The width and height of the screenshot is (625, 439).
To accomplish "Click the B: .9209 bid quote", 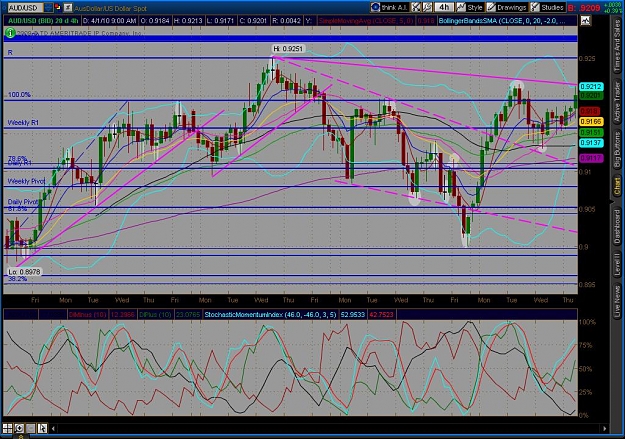I will (x=584, y=8).
